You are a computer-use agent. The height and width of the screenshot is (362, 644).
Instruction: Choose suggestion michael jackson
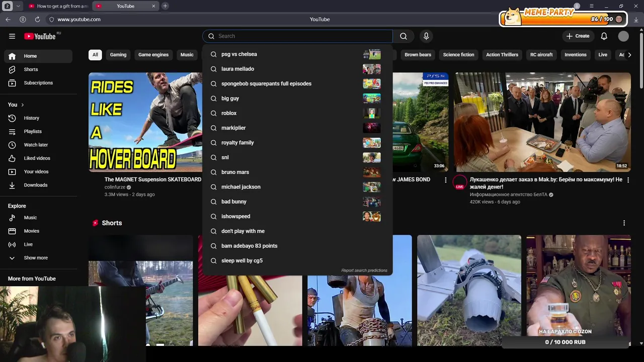[297, 187]
